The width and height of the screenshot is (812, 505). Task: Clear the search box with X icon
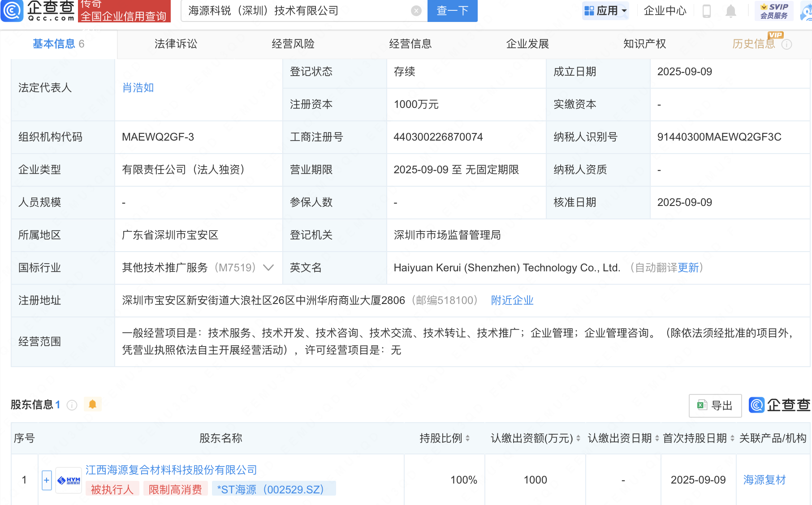pyautogui.click(x=416, y=11)
